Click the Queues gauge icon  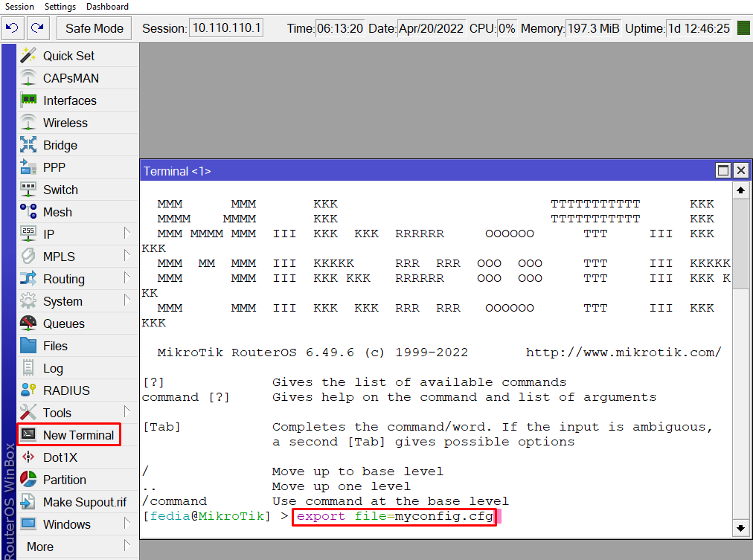point(28,323)
